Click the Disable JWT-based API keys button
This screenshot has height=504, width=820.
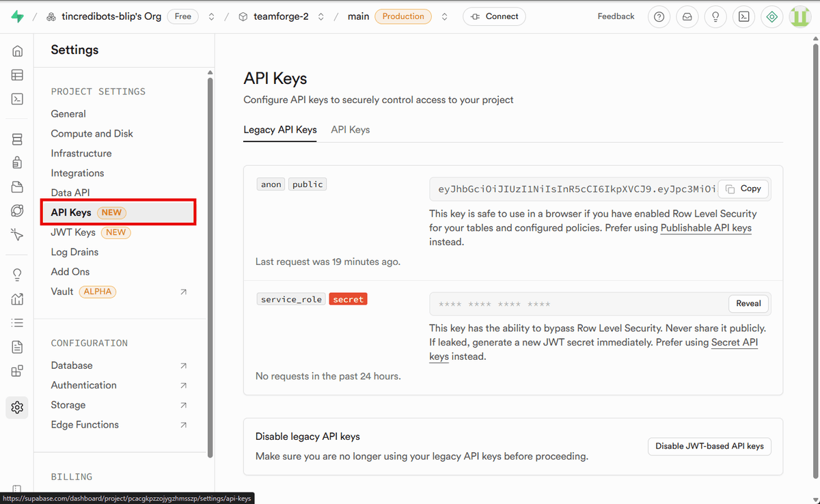709,446
